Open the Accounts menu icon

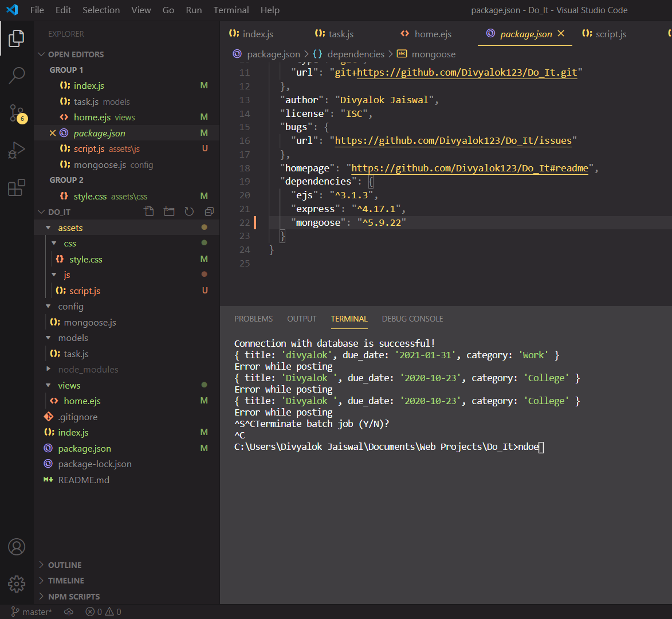coord(16,547)
